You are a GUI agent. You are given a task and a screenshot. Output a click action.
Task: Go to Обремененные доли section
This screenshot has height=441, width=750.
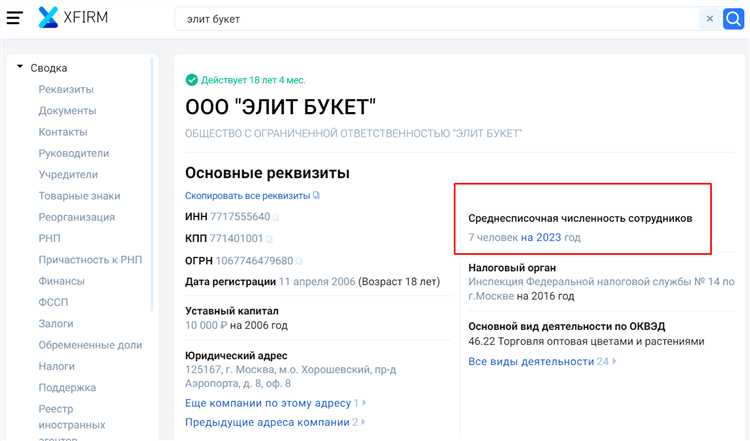[x=90, y=345]
